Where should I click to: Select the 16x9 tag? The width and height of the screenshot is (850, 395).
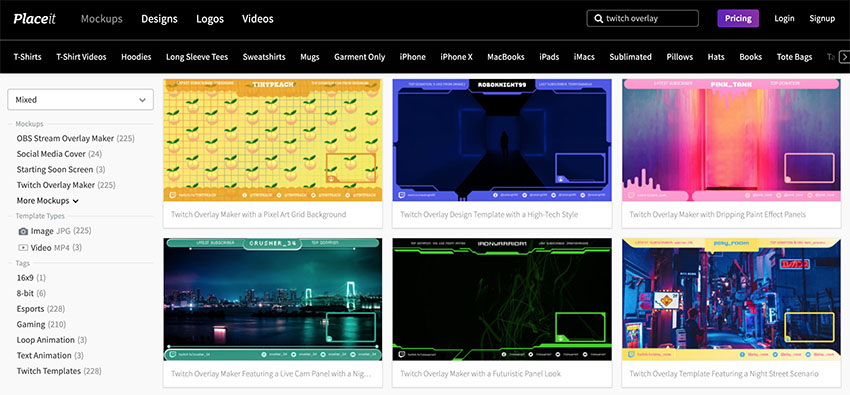[31, 277]
